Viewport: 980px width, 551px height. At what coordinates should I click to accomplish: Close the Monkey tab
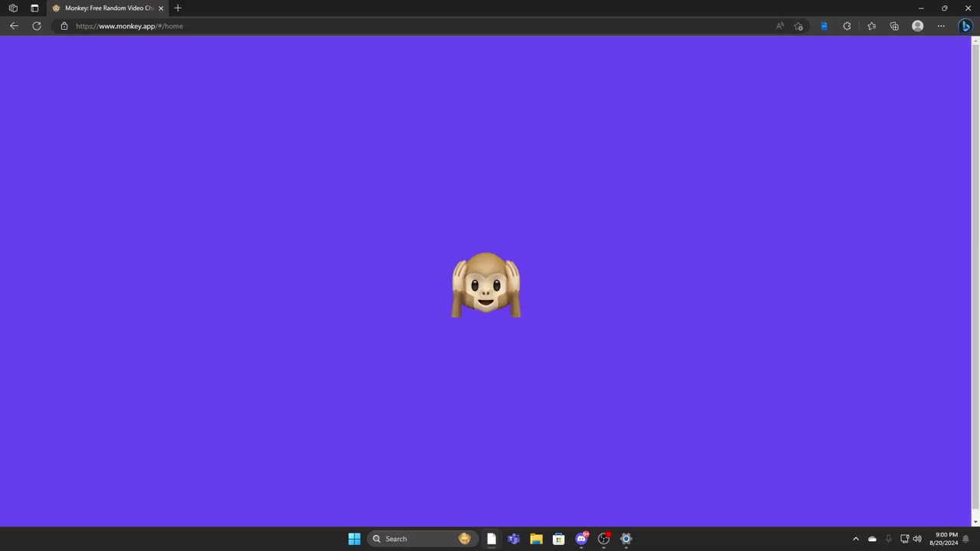pyautogui.click(x=161, y=8)
